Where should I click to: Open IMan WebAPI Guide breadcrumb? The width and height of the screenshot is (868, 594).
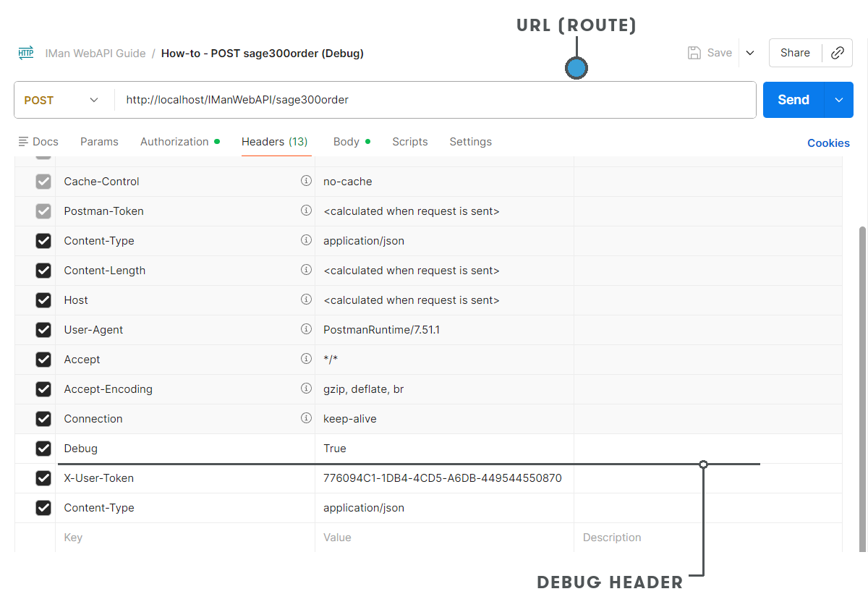[95, 54]
